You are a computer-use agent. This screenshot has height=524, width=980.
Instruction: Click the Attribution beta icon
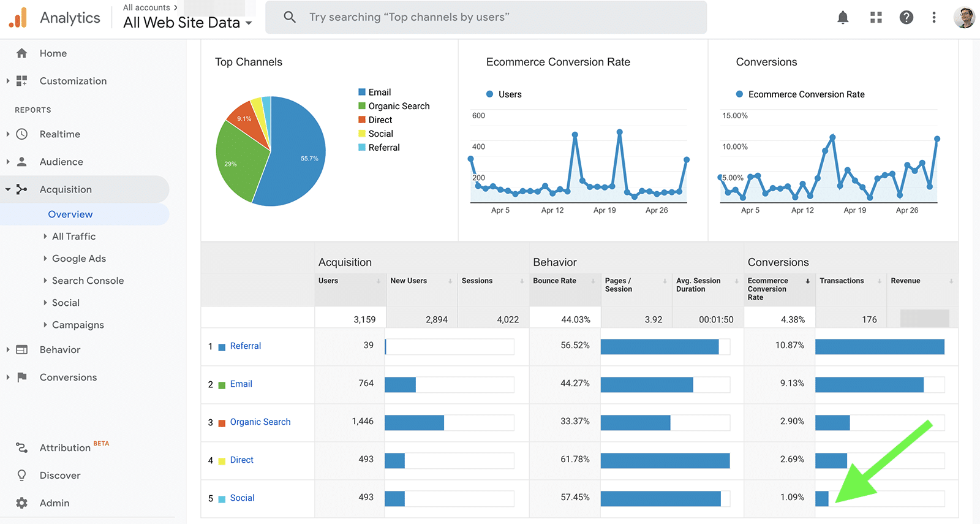click(x=22, y=448)
